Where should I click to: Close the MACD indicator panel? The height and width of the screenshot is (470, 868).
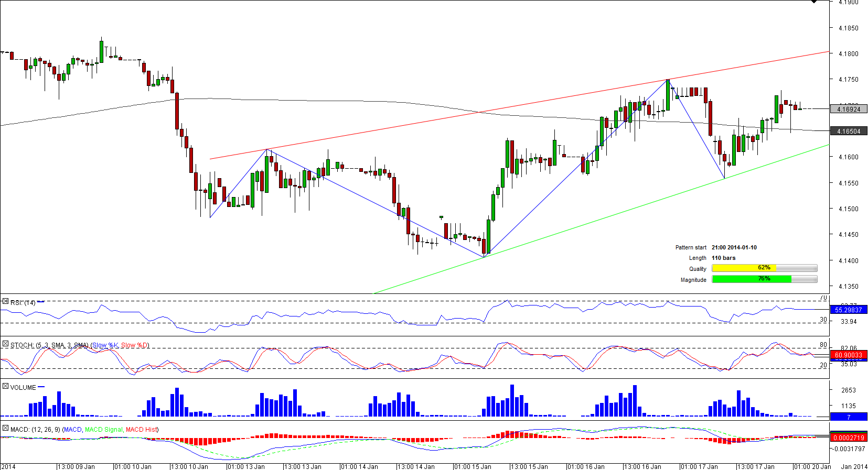point(5,429)
